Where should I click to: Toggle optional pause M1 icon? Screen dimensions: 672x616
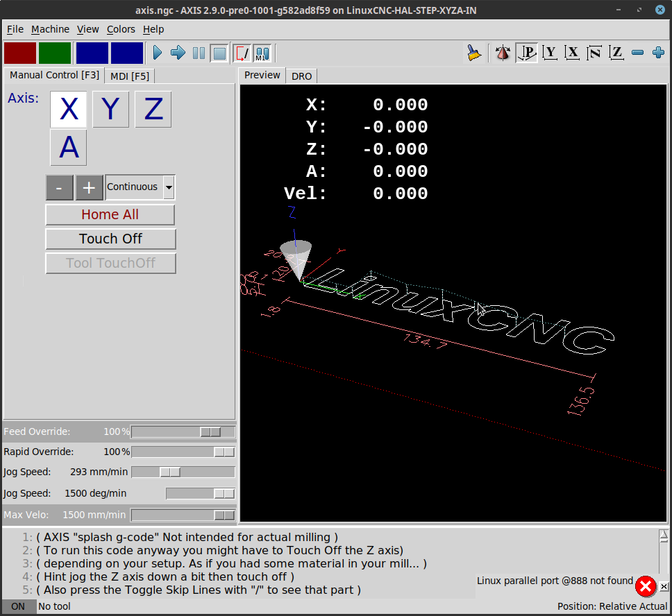262,53
